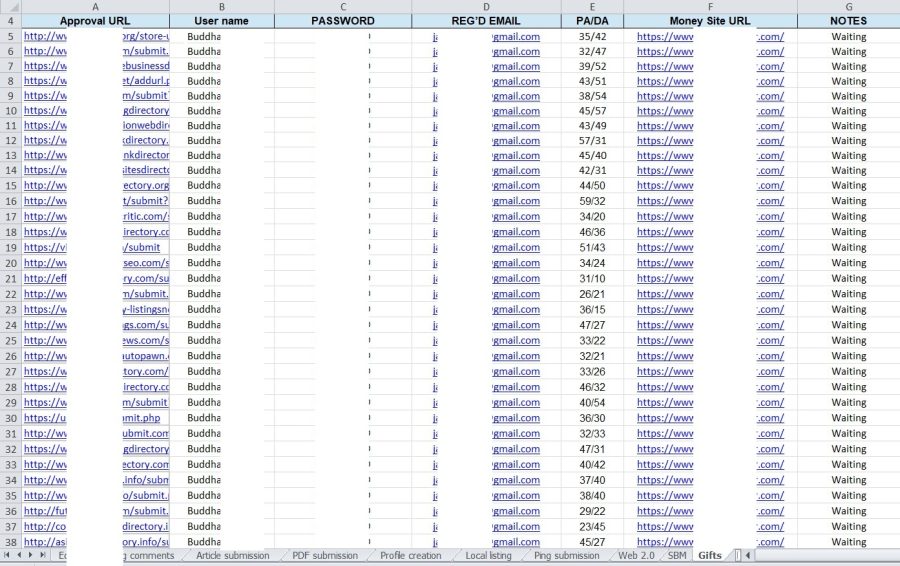The image size is (900, 566).
Task: Switch to the Web 2.0 sheet tab
Action: coord(636,556)
